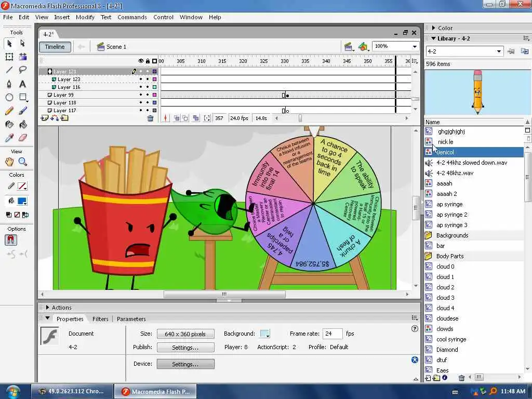Viewport: 532px width, 399px height.
Task: Open the Insert menu
Action: pos(62,17)
